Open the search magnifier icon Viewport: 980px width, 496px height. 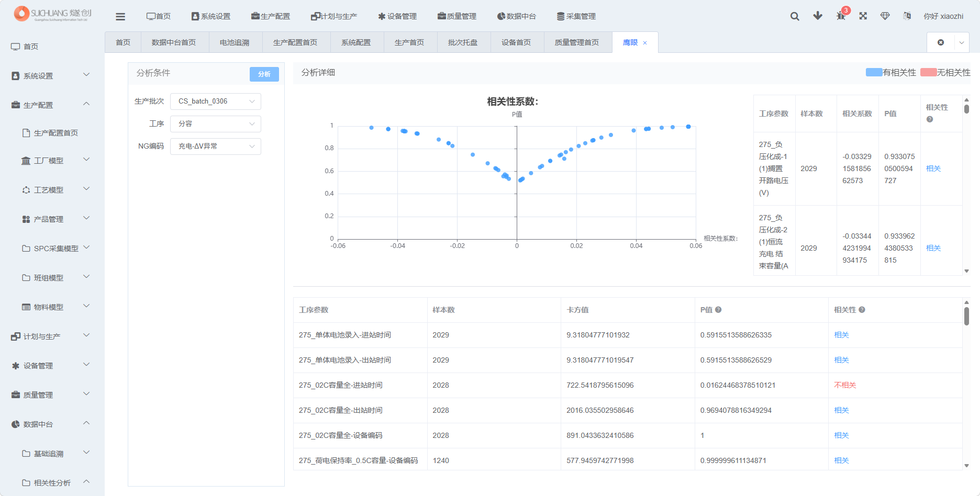pos(795,16)
